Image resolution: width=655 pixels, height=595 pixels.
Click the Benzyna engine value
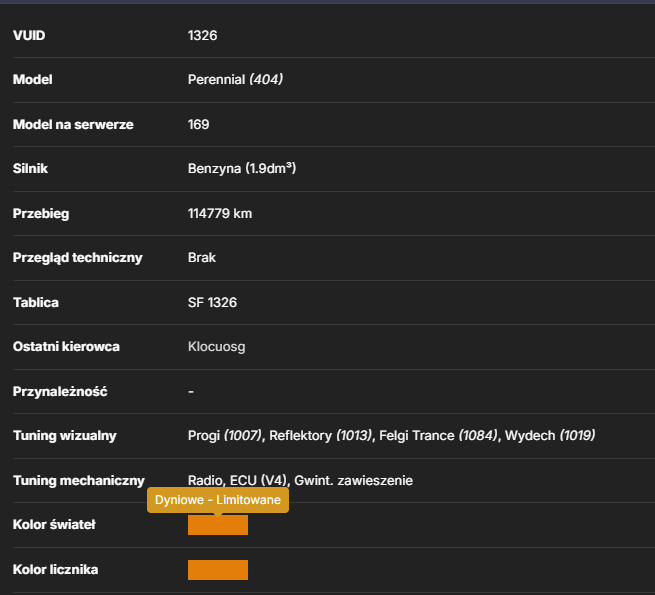point(242,168)
